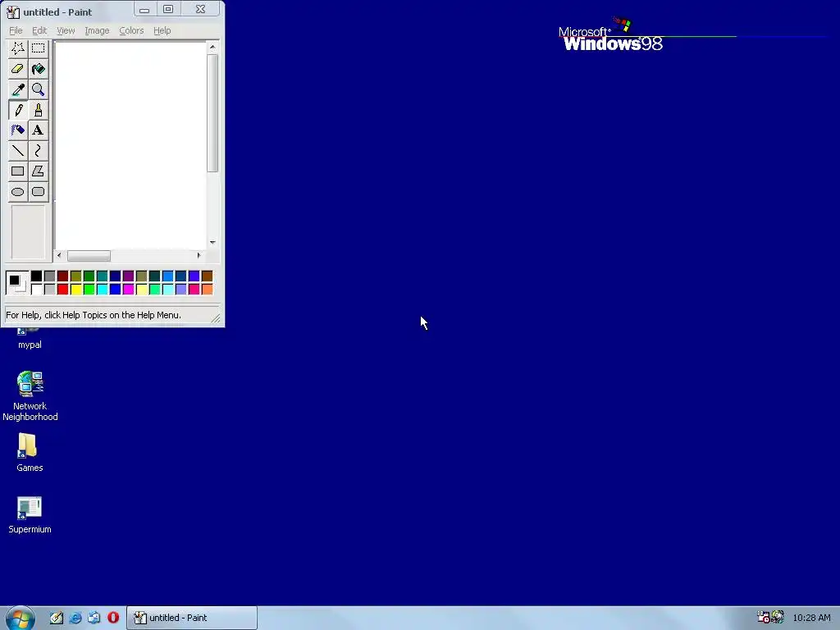Activate the Pick Color eyedropper
Image resolution: width=840 pixels, height=630 pixels.
tap(18, 89)
